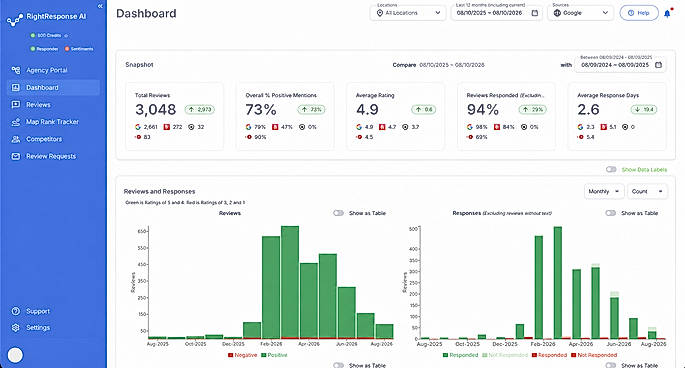The height and width of the screenshot is (368, 685).
Task: Click the Support question-mark icon
Action: [x=16, y=311]
